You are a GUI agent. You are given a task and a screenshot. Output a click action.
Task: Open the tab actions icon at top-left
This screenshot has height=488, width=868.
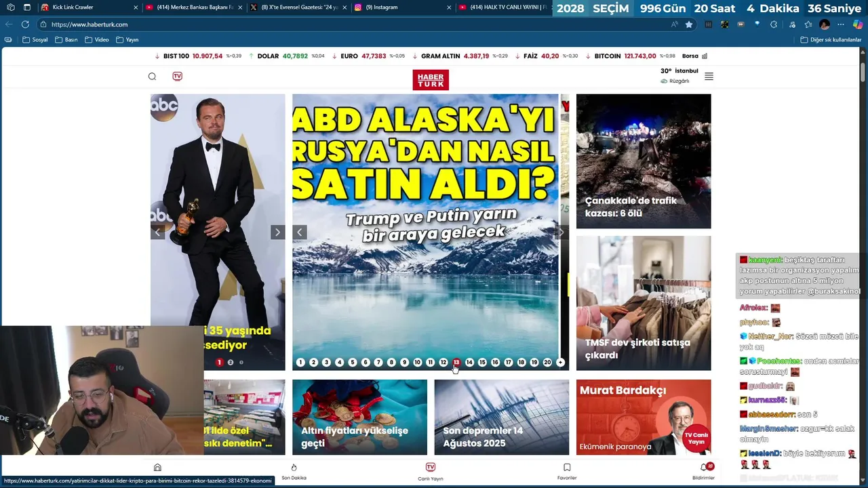coord(26,7)
